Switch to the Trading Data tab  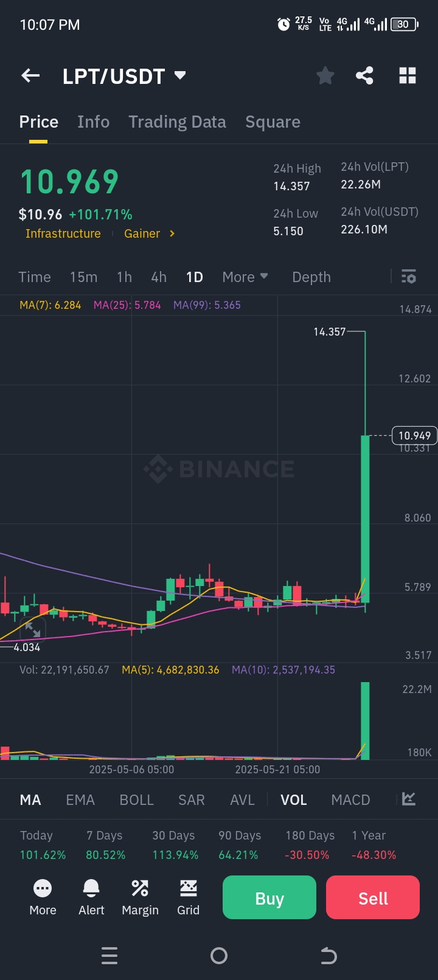[177, 122]
